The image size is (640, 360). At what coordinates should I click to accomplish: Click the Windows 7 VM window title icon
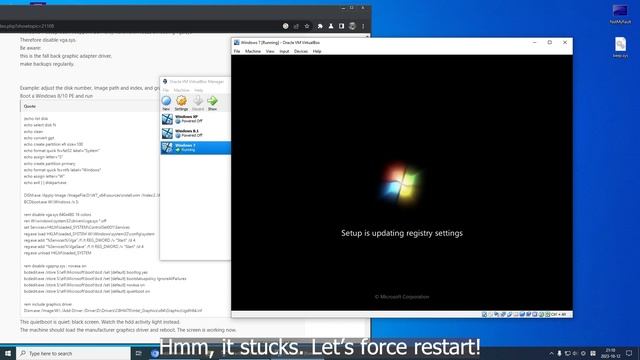point(236,42)
